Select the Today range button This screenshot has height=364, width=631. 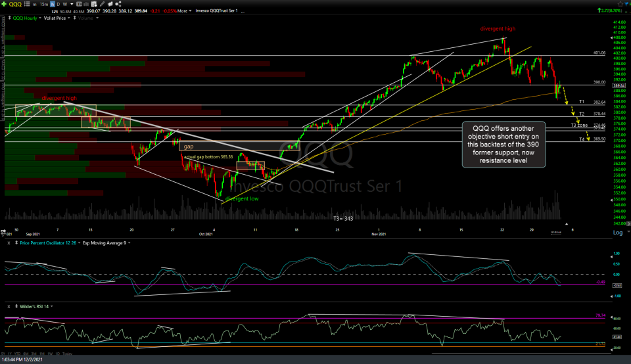[x=67, y=353]
